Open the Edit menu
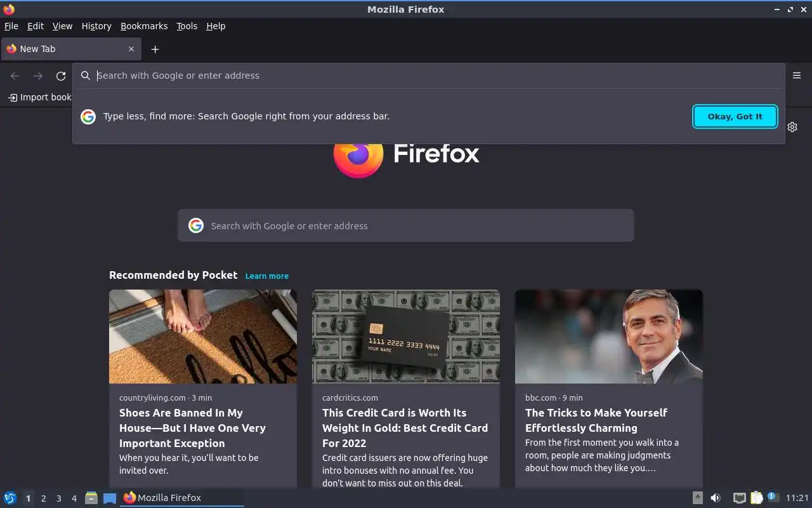The width and height of the screenshot is (812, 508). (36, 26)
